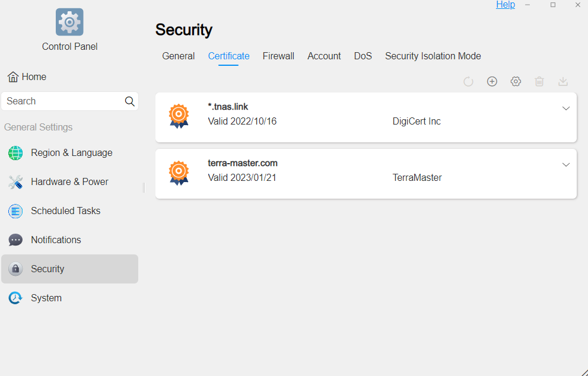Click the Control Panel gear logo
The width and height of the screenshot is (588, 376).
[x=69, y=22]
